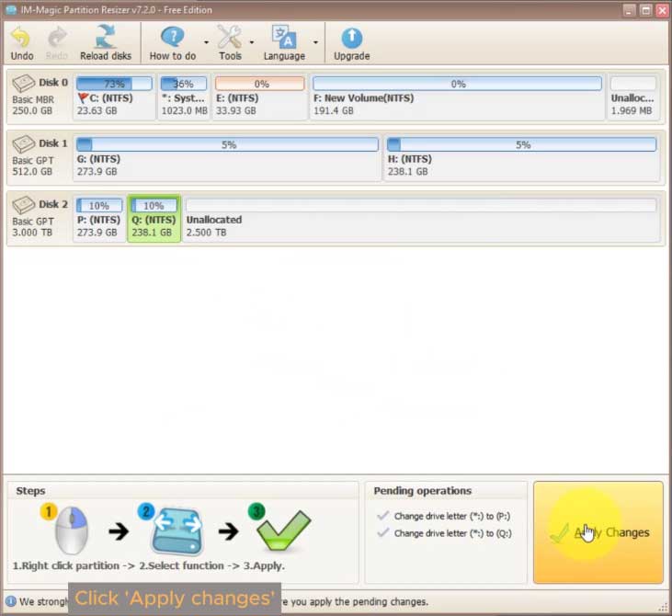
Task: Click the C: drive 73% usage bar
Action: (114, 84)
